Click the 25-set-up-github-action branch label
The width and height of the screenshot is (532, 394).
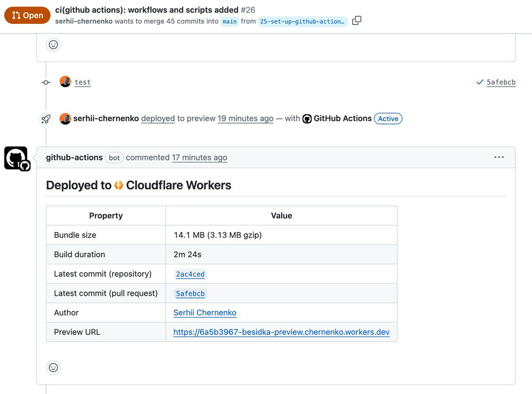pos(302,21)
